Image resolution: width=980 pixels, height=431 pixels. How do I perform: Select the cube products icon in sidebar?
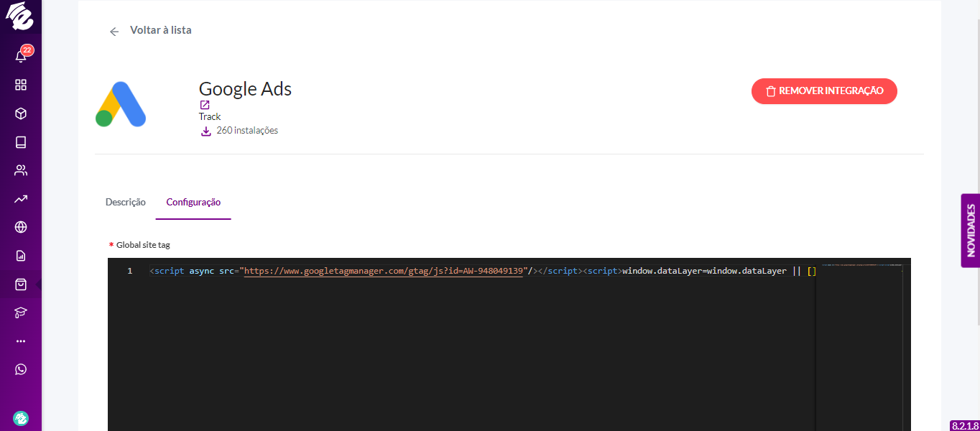pyautogui.click(x=21, y=113)
